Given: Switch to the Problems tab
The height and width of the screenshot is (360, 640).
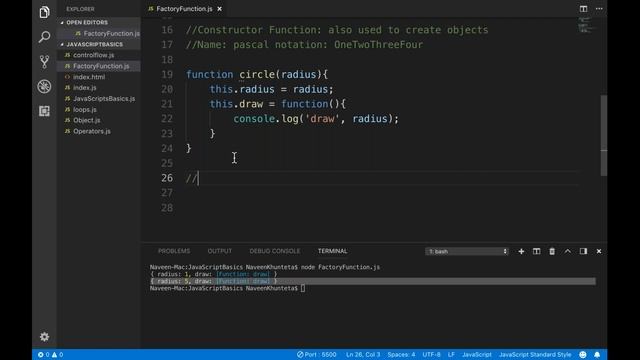Looking at the screenshot, I should 174,251.
